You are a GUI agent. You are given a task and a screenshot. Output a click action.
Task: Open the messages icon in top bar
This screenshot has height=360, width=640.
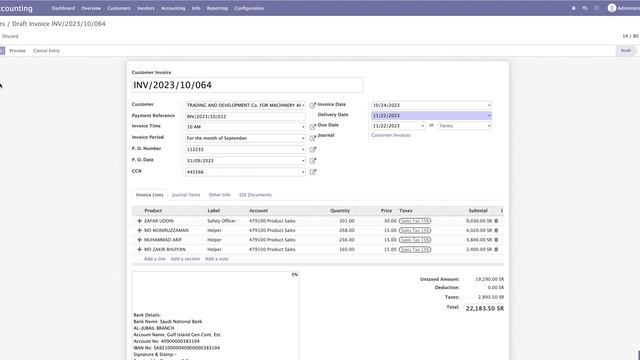click(x=585, y=8)
